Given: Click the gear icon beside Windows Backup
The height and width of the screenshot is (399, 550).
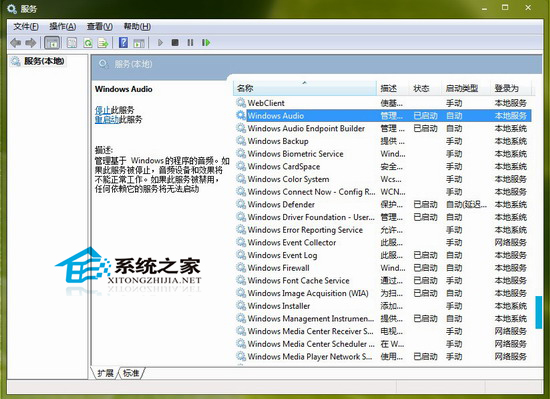Looking at the screenshot, I should tap(241, 141).
